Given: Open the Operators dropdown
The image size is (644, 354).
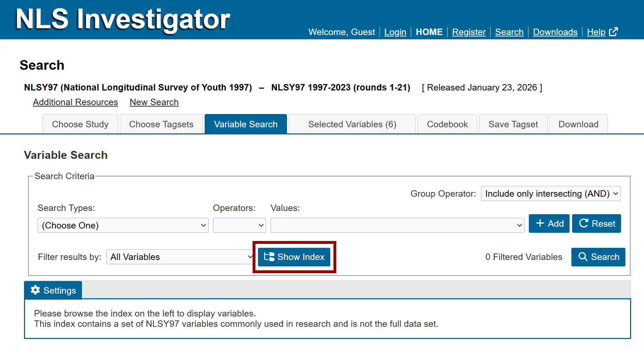Looking at the screenshot, I should [239, 225].
